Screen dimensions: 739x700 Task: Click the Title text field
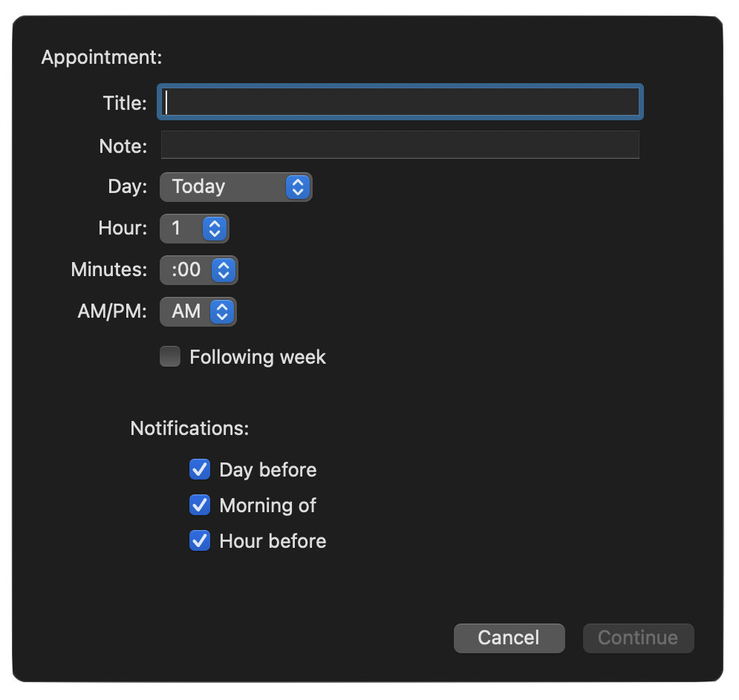[x=400, y=102]
